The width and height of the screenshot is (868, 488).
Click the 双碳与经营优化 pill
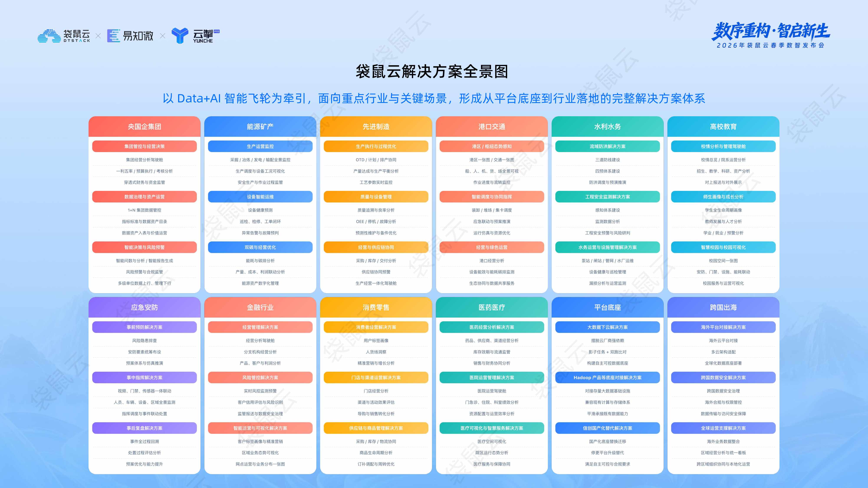(260, 247)
